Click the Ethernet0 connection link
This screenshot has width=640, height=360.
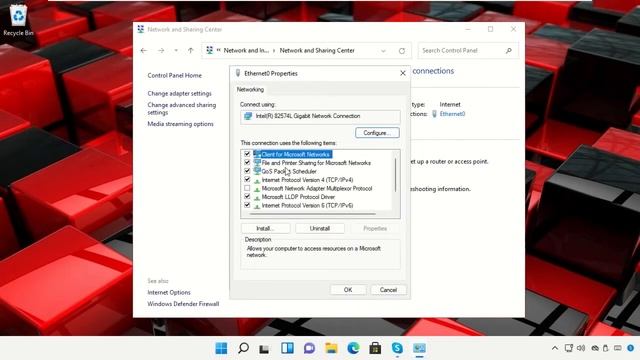pyautogui.click(x=452, y=114)
